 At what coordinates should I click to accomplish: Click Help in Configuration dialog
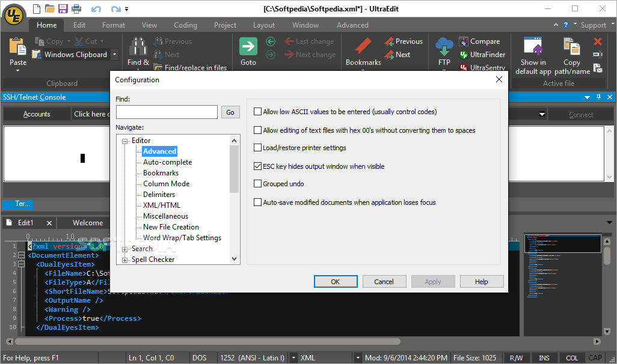(482, 282)
